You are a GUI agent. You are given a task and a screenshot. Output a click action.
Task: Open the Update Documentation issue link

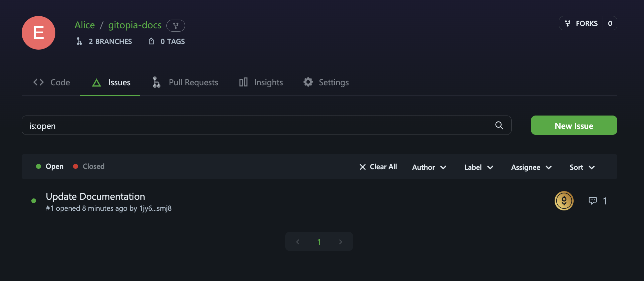(95, 196)
